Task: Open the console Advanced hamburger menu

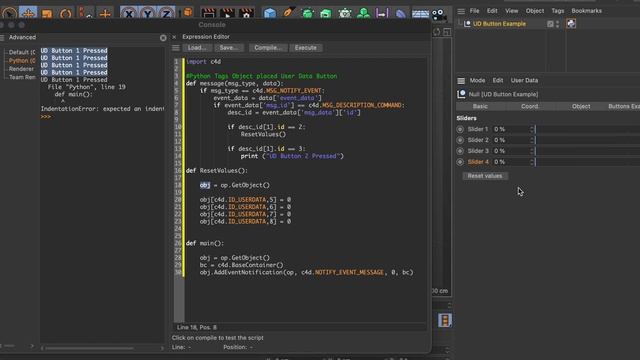Action: [2, 38]
